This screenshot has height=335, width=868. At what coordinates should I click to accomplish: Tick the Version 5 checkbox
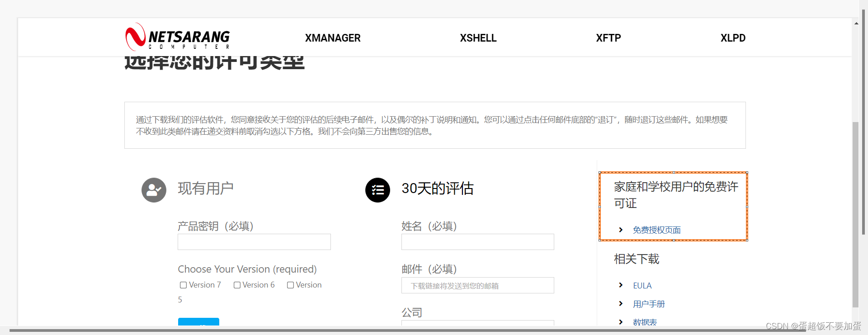290,285
